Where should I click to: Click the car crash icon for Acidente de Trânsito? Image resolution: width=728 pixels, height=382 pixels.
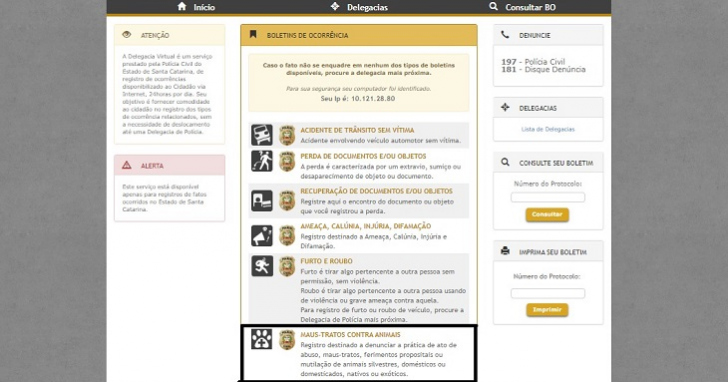pyautogui.click(x=262, y=135)
